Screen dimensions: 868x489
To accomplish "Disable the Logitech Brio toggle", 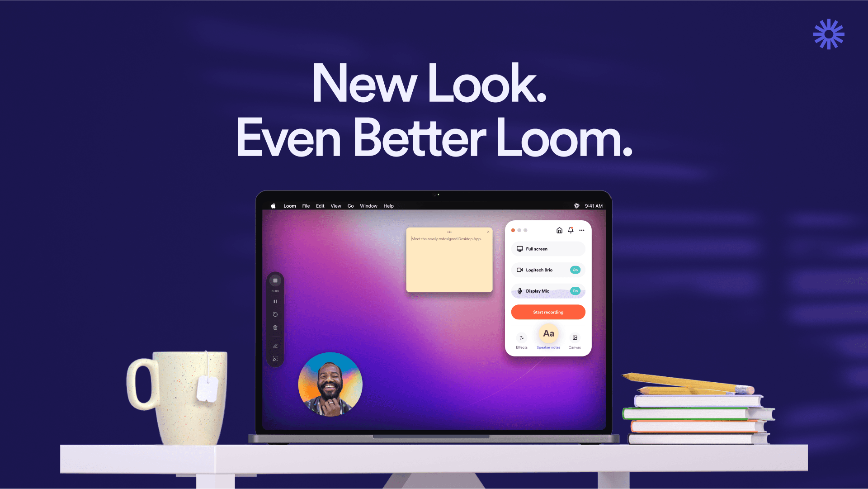I will tap(574, 270).
